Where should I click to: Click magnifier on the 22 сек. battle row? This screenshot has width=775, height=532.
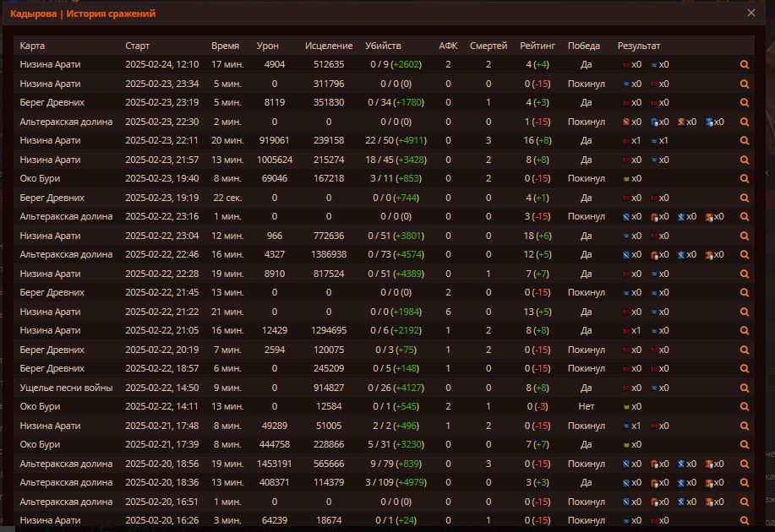745,198
